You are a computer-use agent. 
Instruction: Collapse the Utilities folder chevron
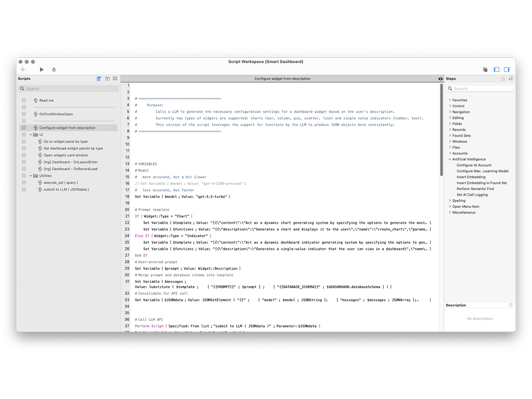click(31, 176)
